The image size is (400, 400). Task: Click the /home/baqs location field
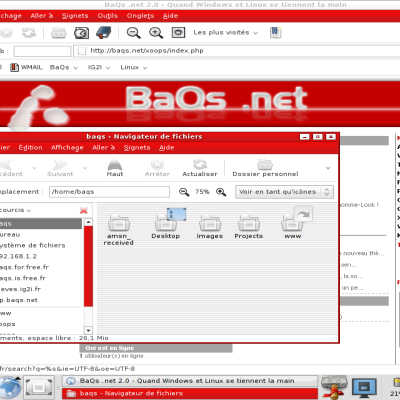click(109, 192)
